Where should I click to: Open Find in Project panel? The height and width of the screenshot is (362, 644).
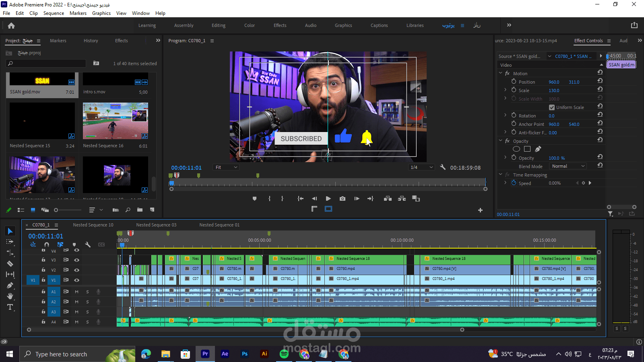(x=128, y=210)
